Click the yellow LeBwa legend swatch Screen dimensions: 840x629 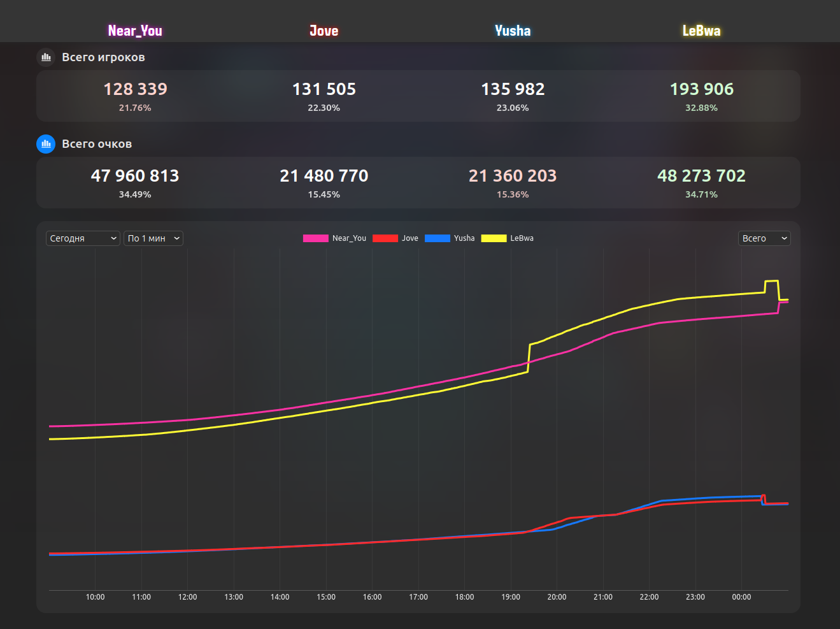494,238
